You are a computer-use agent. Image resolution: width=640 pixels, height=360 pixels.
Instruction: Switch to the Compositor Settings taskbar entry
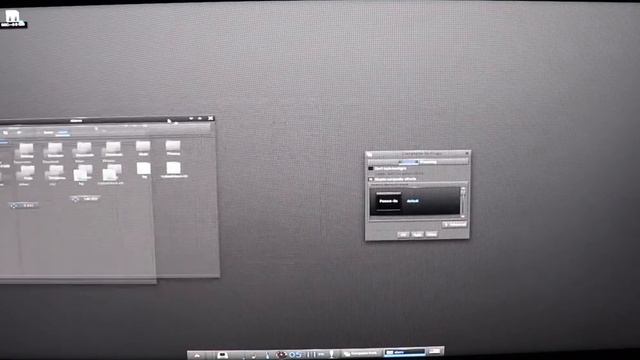coord(360,353)
